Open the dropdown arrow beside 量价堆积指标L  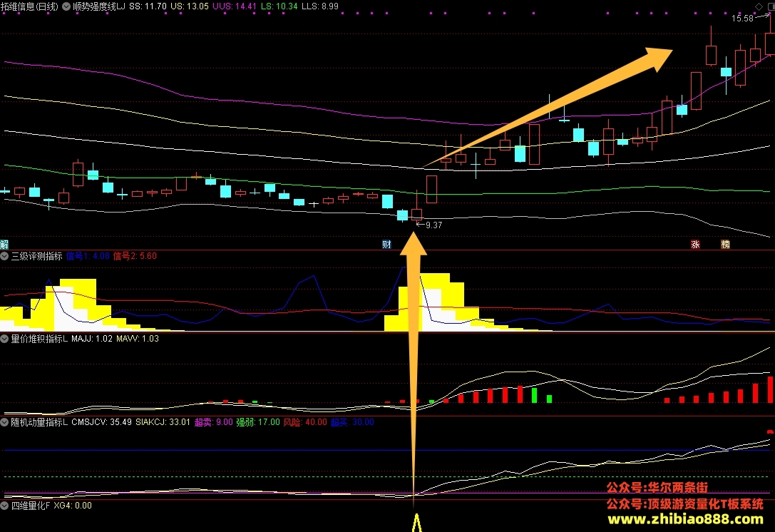4,339
